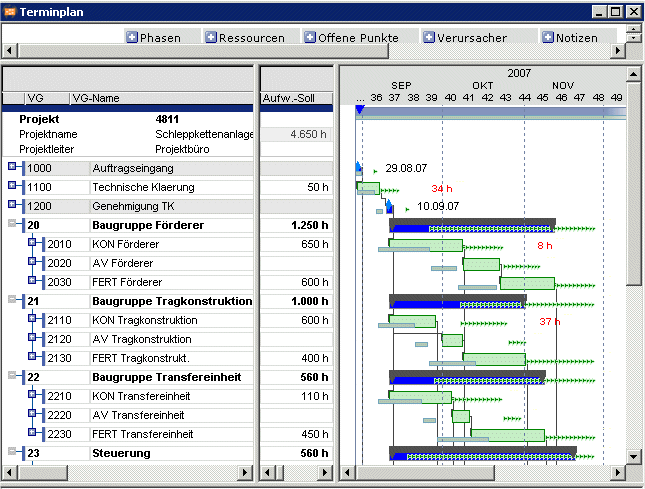Expand row 1000 Auftragseingang

point(12,166)
